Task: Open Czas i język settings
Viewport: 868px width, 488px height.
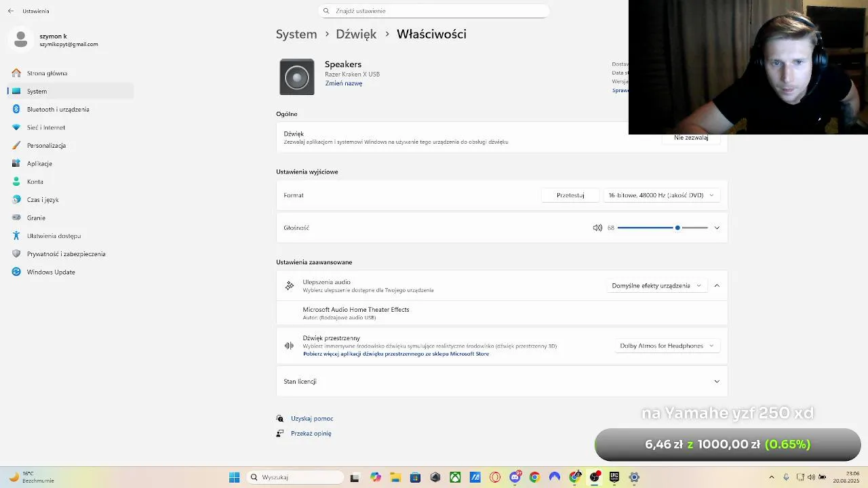Action: [71, 200]
